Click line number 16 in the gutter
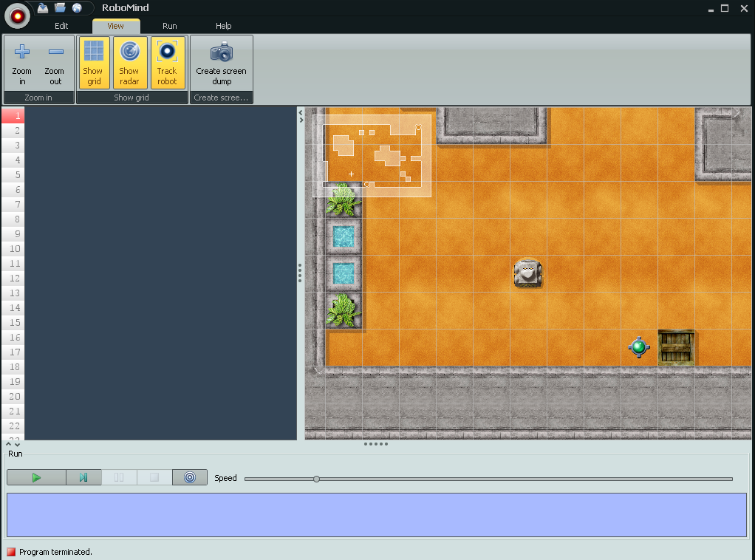The image size is (755, 560). click(13, 338)
